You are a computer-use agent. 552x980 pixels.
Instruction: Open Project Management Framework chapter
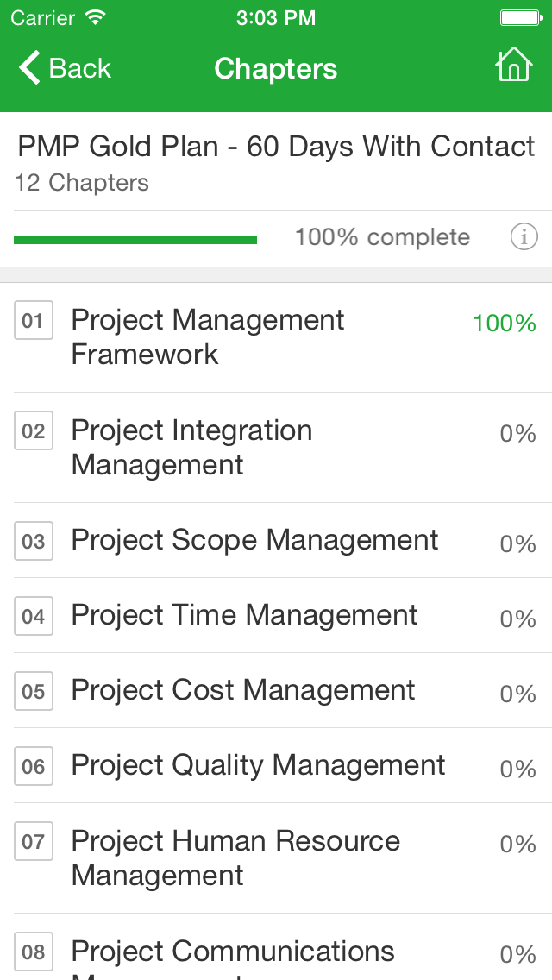276,337
